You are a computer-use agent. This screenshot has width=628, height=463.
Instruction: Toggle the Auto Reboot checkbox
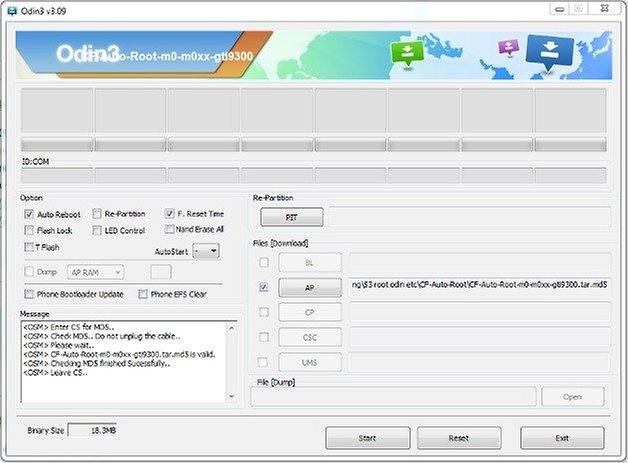pyautogui.click(x=29, y=214)
